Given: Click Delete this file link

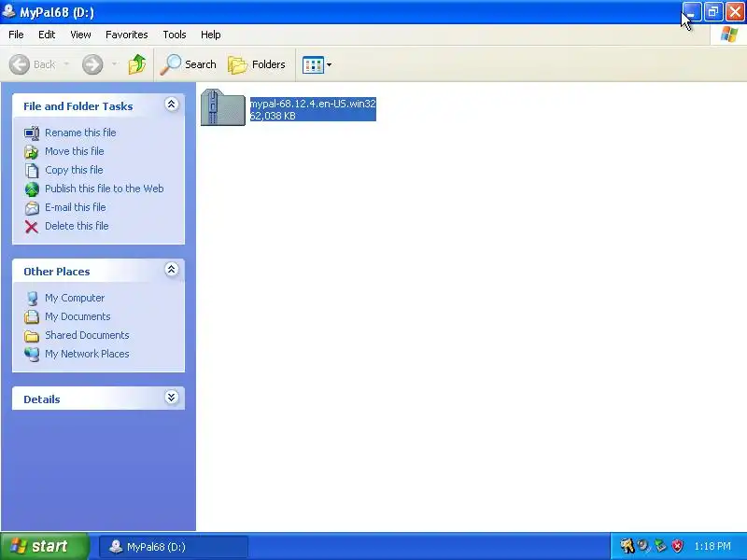Looking at the screenshot, I should pos(77,226).
